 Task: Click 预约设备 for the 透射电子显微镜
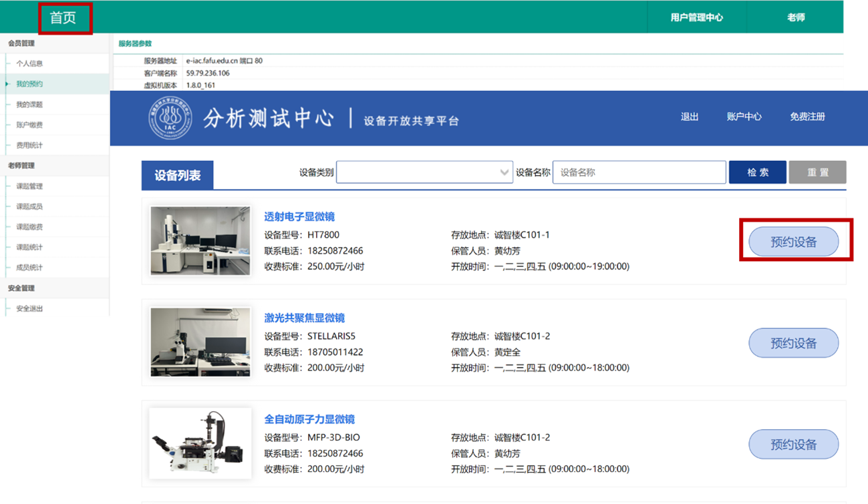[x=793, y=241]
